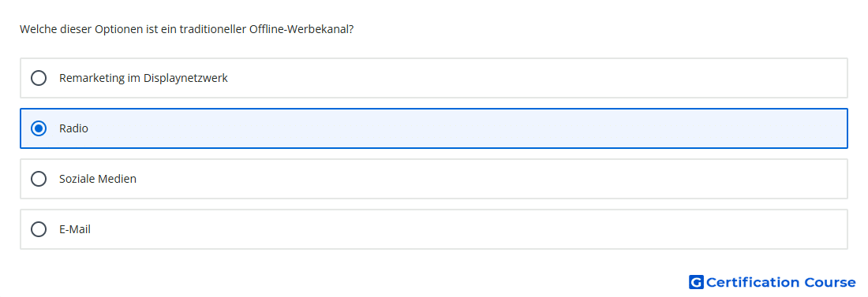Click the word 'Displaynetzwerk' in the first option
Image resolution: width=868 pixels, height=297 pixels.
[185, 78]
